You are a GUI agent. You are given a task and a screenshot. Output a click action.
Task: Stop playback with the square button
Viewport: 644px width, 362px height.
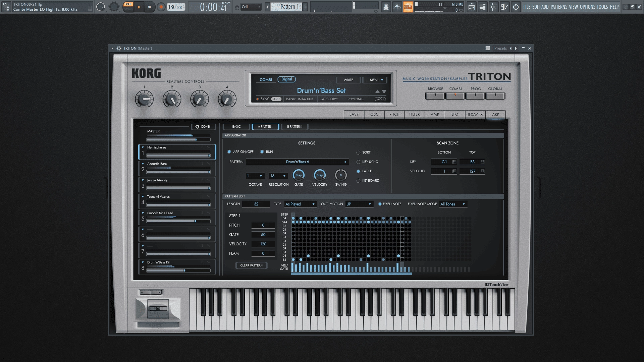(150, 7)
